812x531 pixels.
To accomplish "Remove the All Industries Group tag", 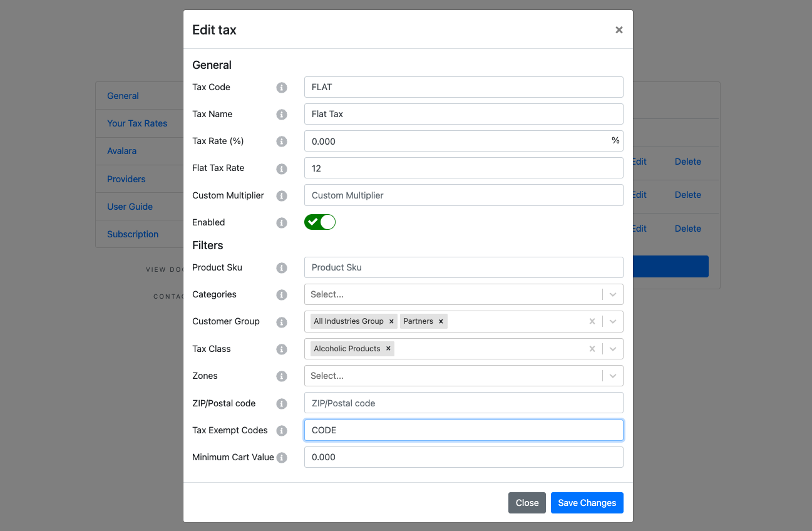I will coord(391,321).
